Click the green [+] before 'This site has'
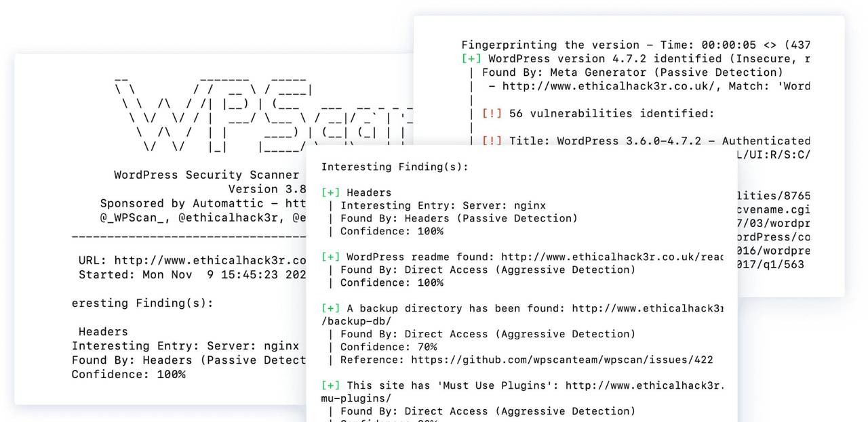Image resolution: width=868 pixels, height=422 pixels. [331, 385]
